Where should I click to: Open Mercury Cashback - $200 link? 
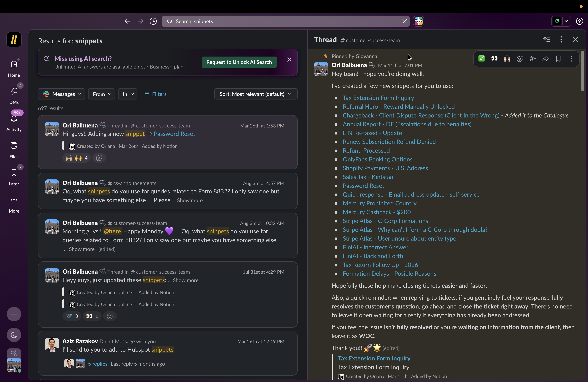click(x=377, y=212)
